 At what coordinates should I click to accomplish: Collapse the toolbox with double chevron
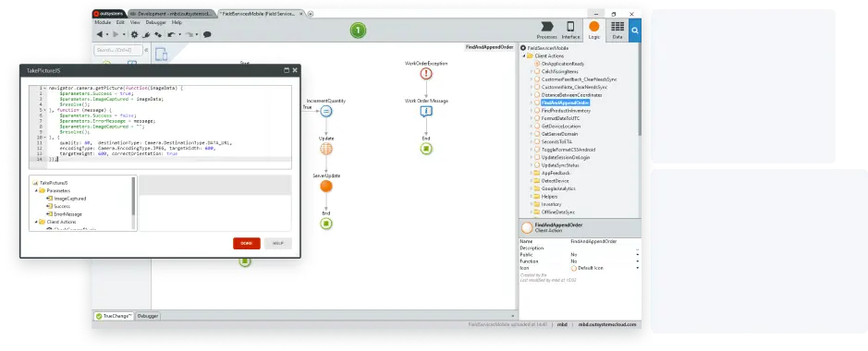pyautogui.click(x=146, y=50)
